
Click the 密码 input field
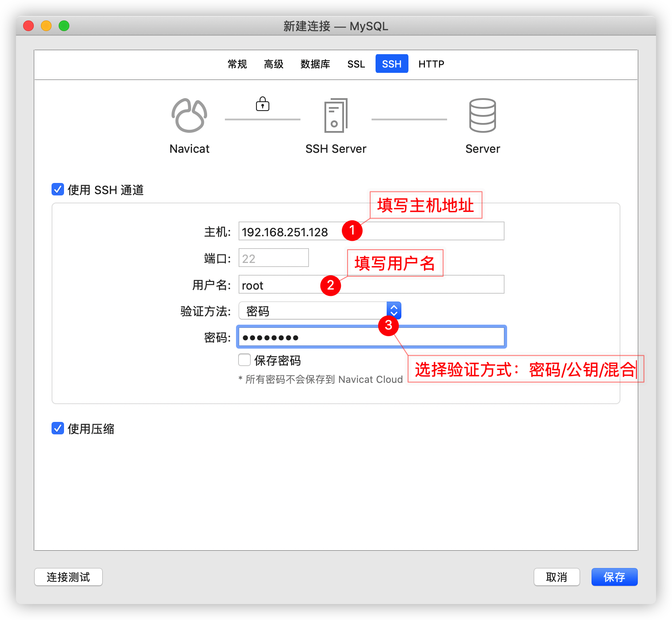coord(372,337)
